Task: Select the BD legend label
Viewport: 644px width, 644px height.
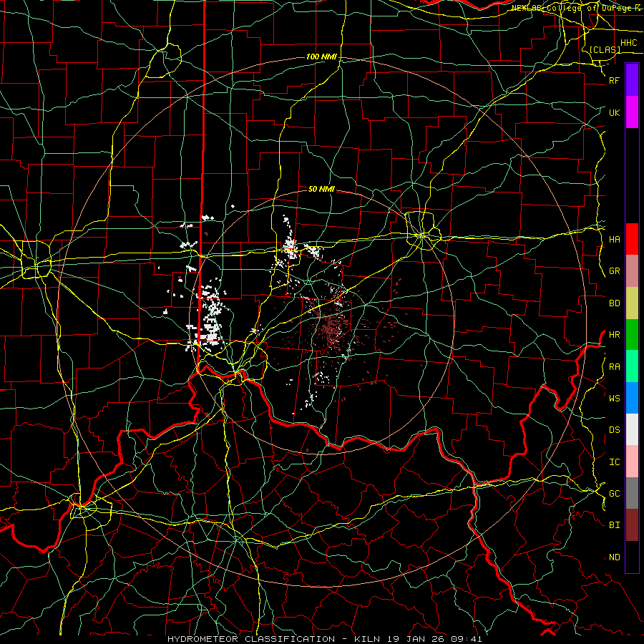Action: (614, 303)
